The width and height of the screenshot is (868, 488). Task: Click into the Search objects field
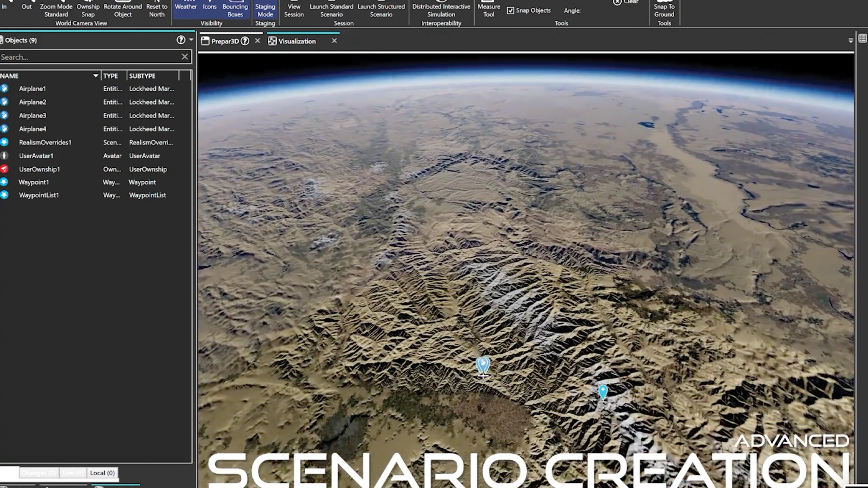click(89, 57)
